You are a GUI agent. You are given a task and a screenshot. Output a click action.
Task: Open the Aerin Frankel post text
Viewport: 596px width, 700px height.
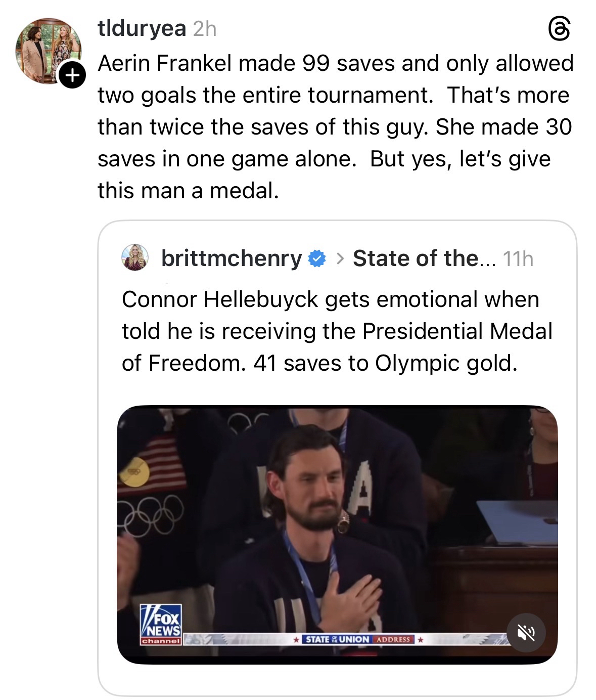pyautogui.click(x=335, y=126)
